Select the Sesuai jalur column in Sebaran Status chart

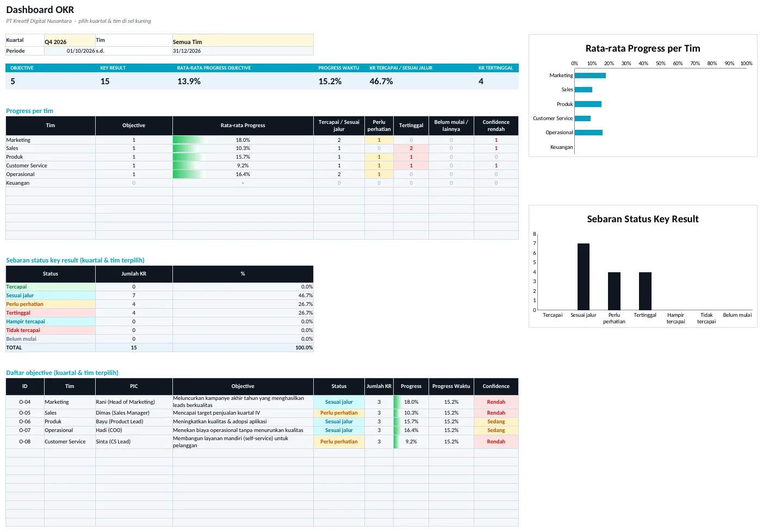(584, 277)
